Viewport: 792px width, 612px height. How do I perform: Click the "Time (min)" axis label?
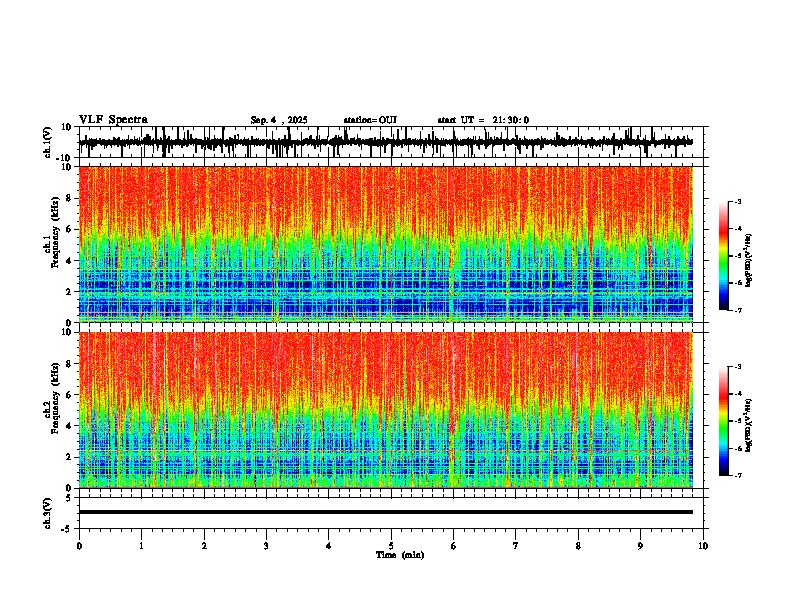(400, 555)
